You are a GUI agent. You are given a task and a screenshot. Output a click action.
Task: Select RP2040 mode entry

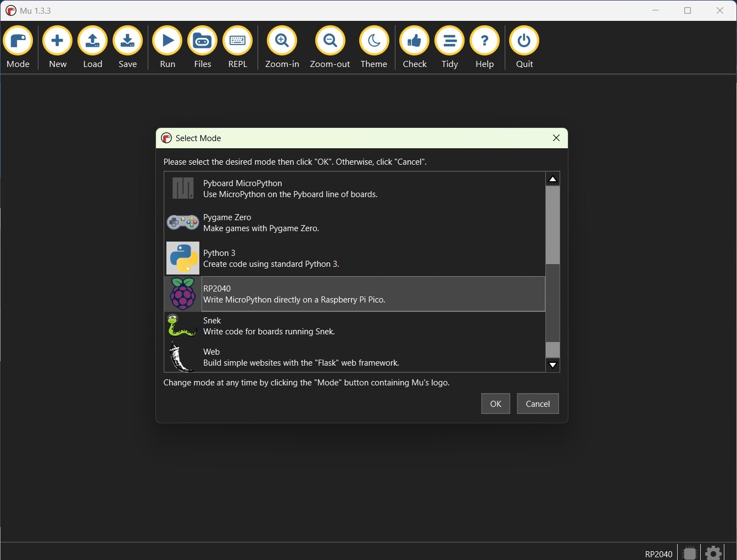355,294
